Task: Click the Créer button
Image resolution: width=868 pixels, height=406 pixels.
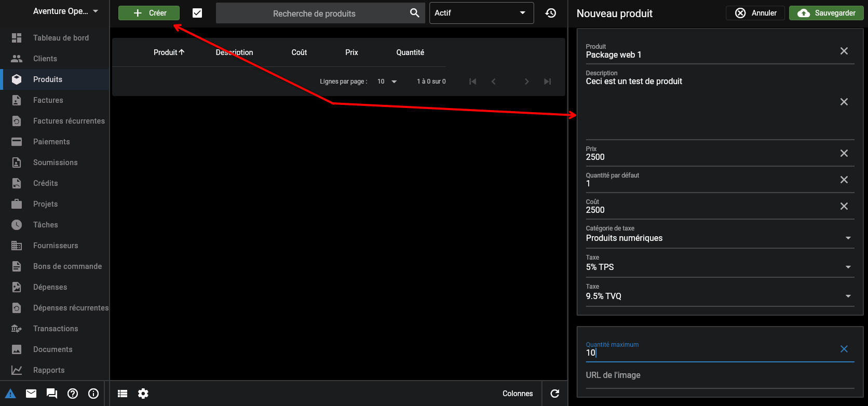Action: [149, 13]
